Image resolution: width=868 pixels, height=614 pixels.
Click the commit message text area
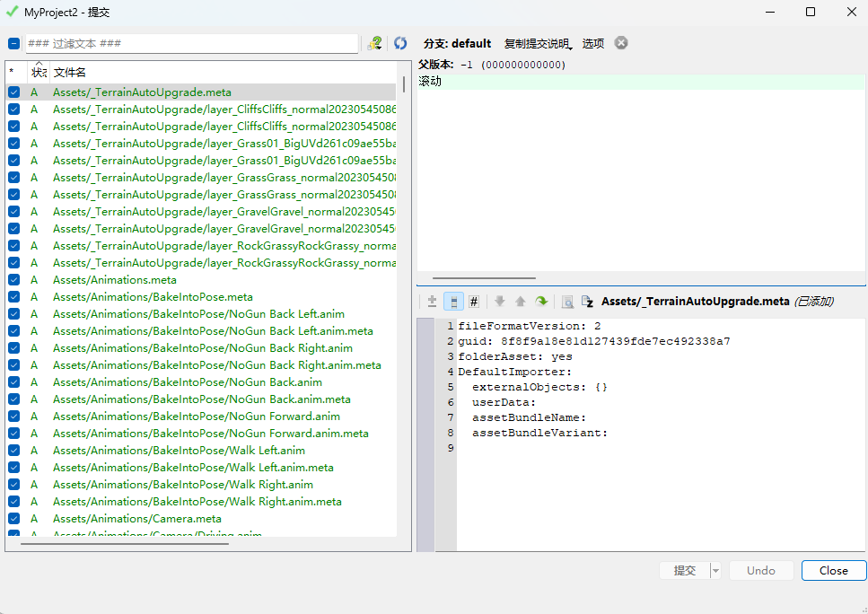click(641, 172)
